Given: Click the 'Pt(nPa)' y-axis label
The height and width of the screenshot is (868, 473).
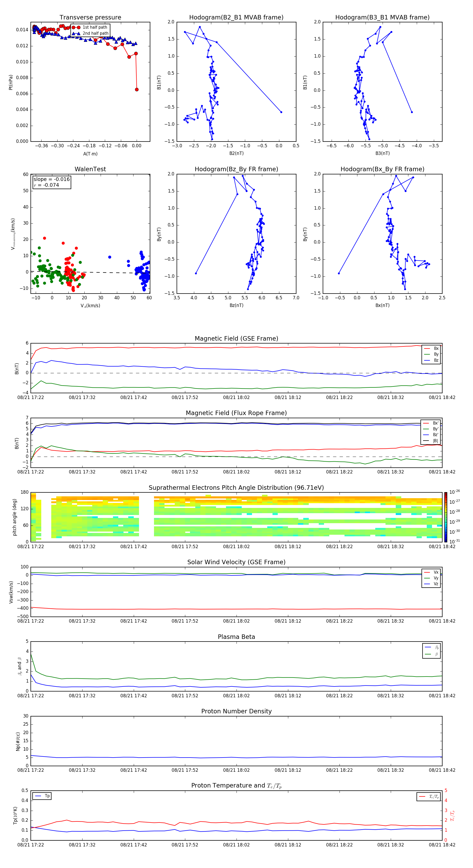Looking at the screenshot, I should click(x=11, y=82).
